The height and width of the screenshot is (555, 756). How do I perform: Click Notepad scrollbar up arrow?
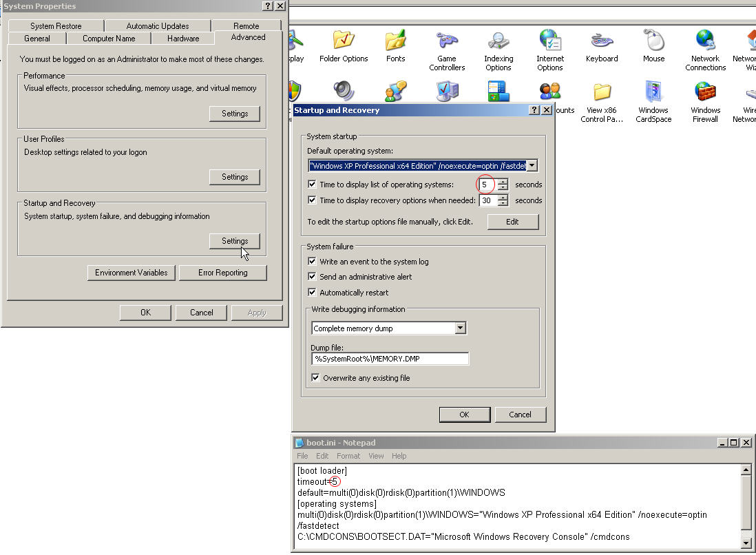point(746,470)
